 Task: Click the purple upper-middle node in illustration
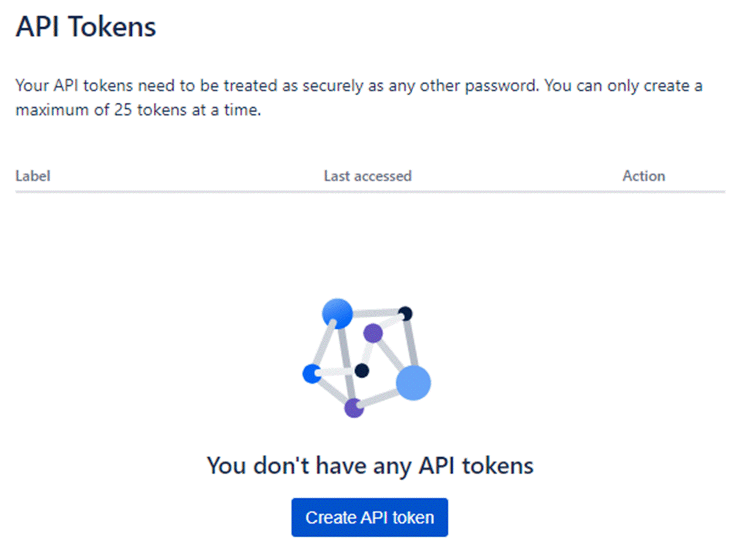pos(373,333)
